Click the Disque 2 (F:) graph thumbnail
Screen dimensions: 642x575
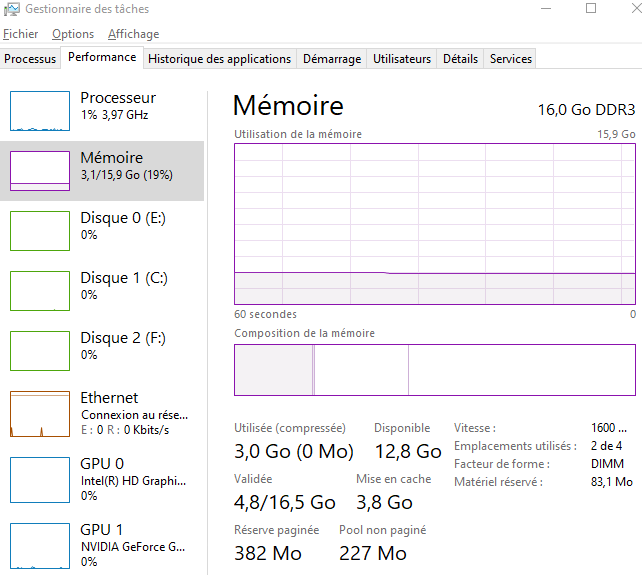point(40,351)
